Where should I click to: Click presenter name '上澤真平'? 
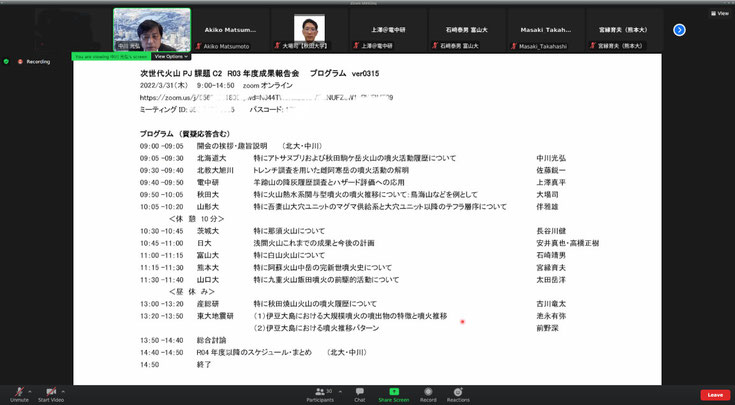tap(551, 182)
